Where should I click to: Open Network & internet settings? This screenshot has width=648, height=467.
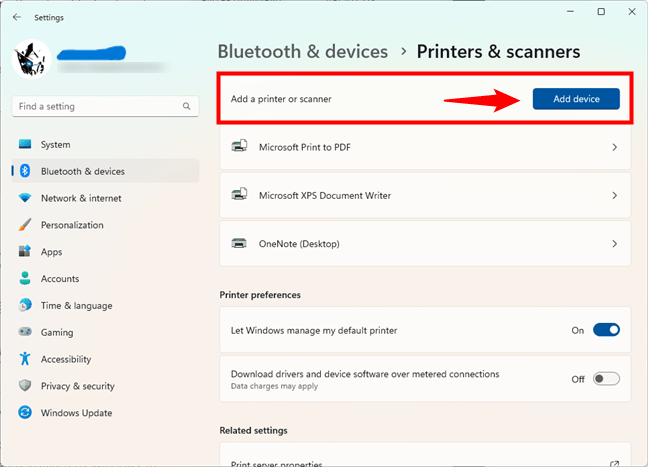tap(105, 198)
